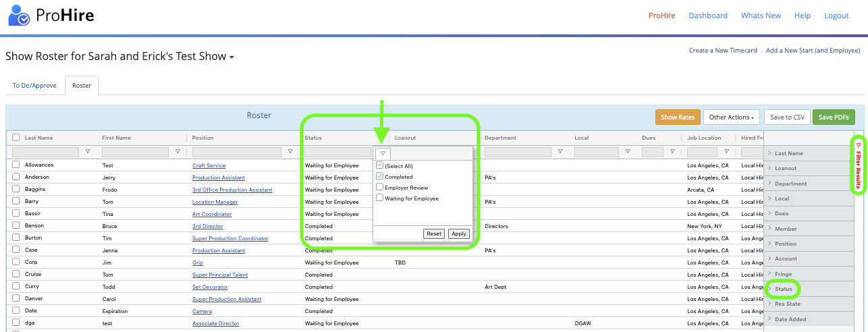Click the DGAW cell in the Local column
Screen dimensions: 868x332
click(583, 323)
